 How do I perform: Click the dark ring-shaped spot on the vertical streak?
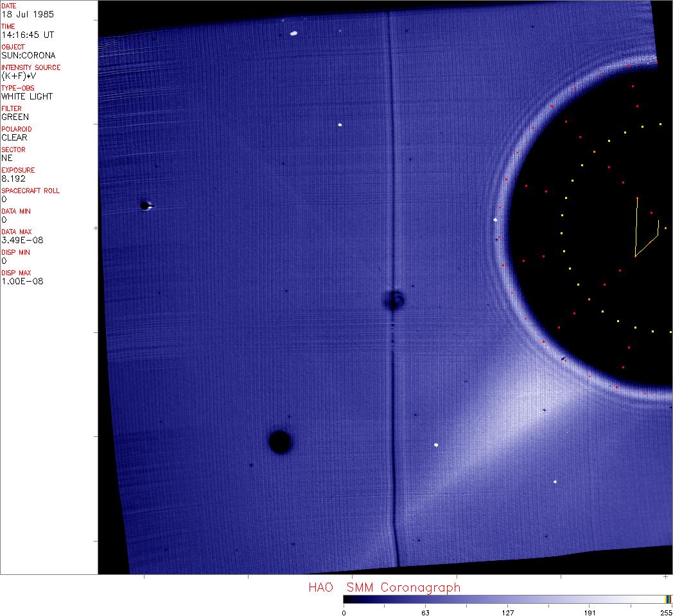394,300
